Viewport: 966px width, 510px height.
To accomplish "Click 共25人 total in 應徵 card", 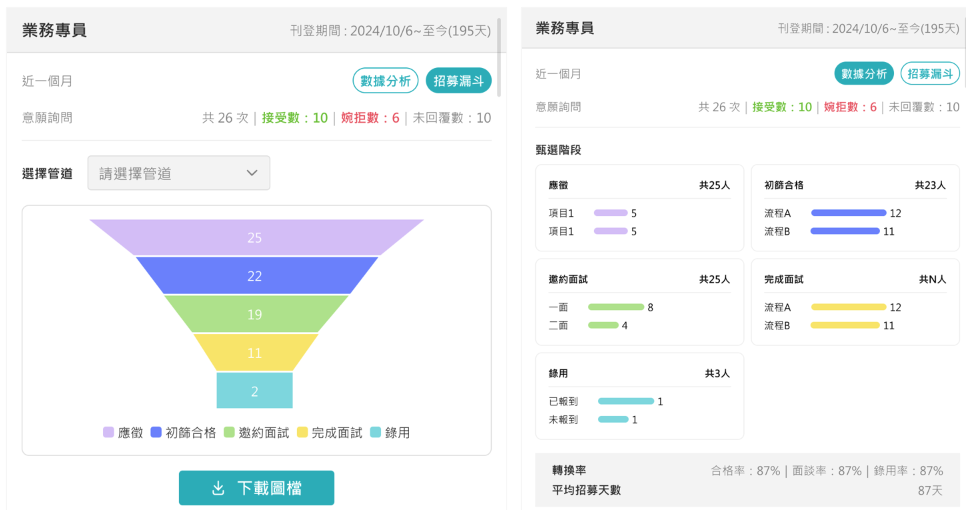I will point(715,185).
